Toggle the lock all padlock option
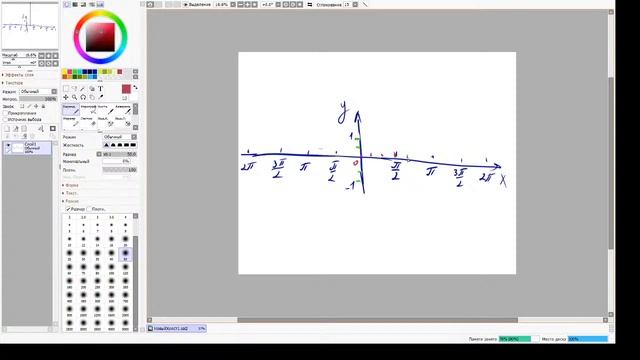Image resolution: width=640 pixels, height=360 pixels. [x=43, y=106]
